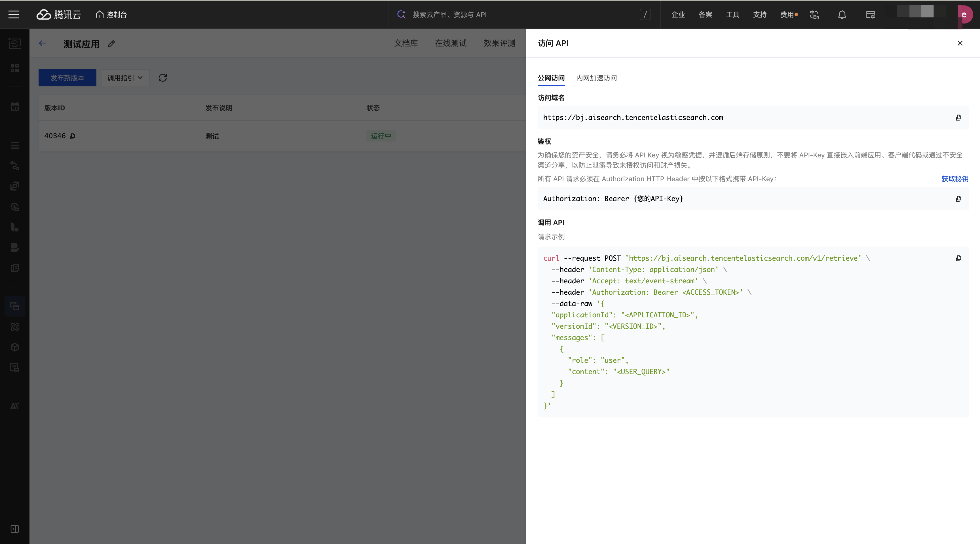
Task: Open the first sidebar overview icon
Action: (14, 43)
